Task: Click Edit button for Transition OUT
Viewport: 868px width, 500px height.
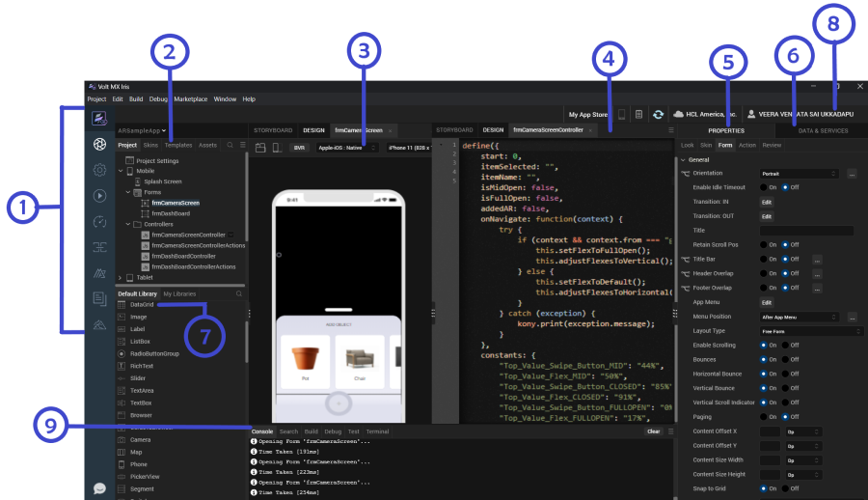Action: 766,217
